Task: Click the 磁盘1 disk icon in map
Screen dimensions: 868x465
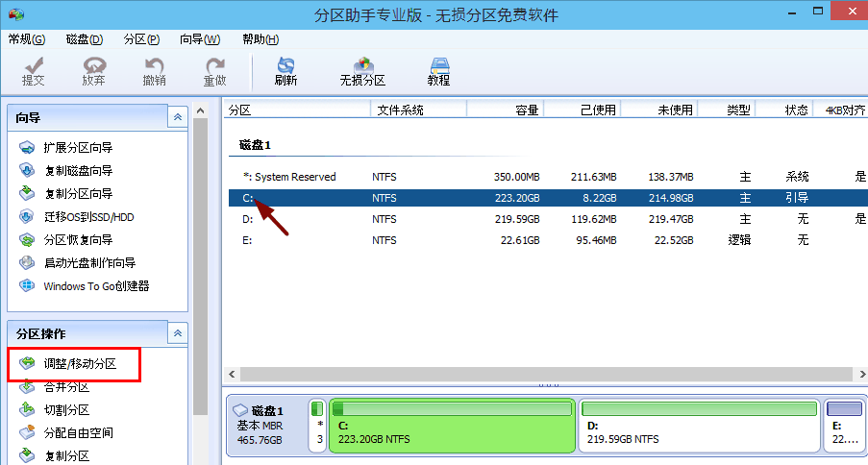Action: pos(240,410)
